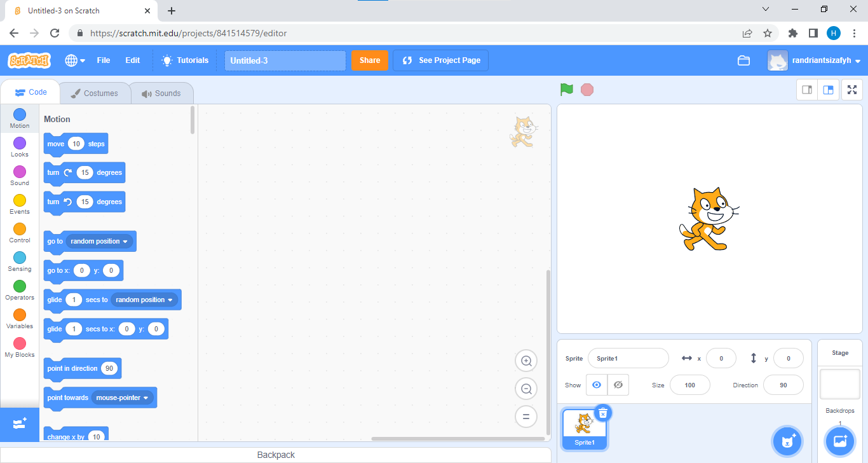
Task: Click the turn counterclockwise 15 degrees block
Action: [x=85, y=202]
